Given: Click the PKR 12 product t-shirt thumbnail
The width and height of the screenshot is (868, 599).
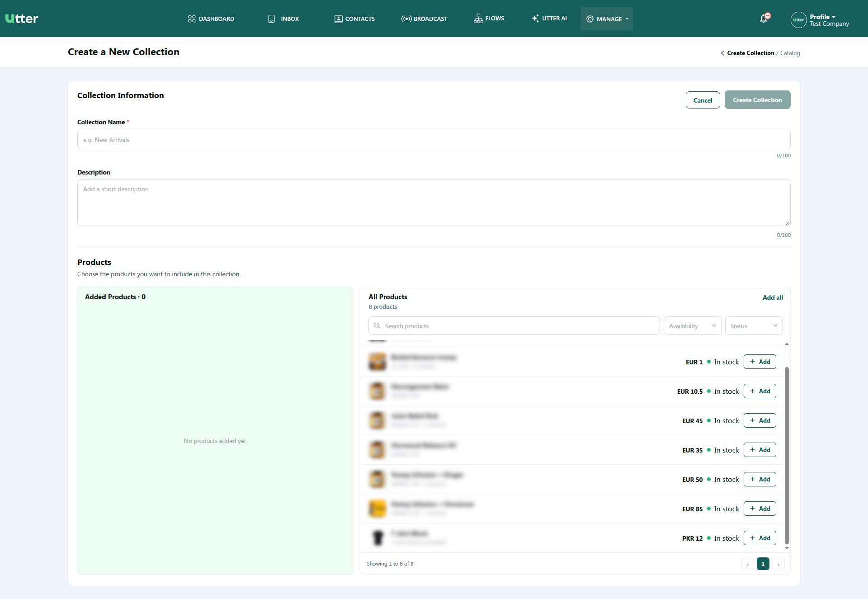Looking at the screenshot, I should [377, 538].
